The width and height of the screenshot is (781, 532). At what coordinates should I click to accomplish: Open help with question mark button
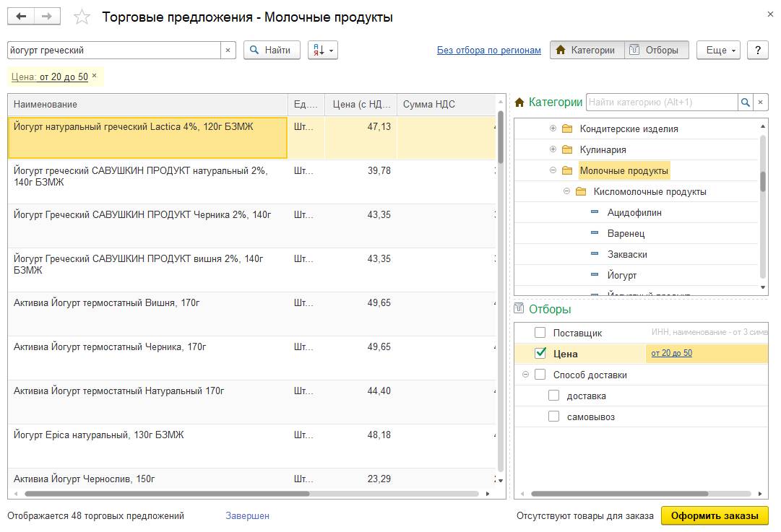pyautogui.click(x=757, y=51)
